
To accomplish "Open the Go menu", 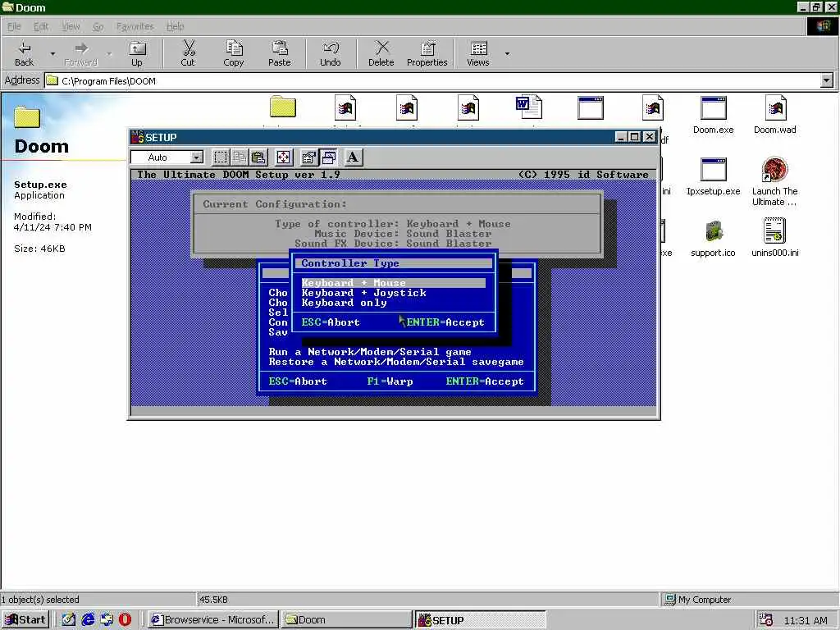I will tap(98, 26).
